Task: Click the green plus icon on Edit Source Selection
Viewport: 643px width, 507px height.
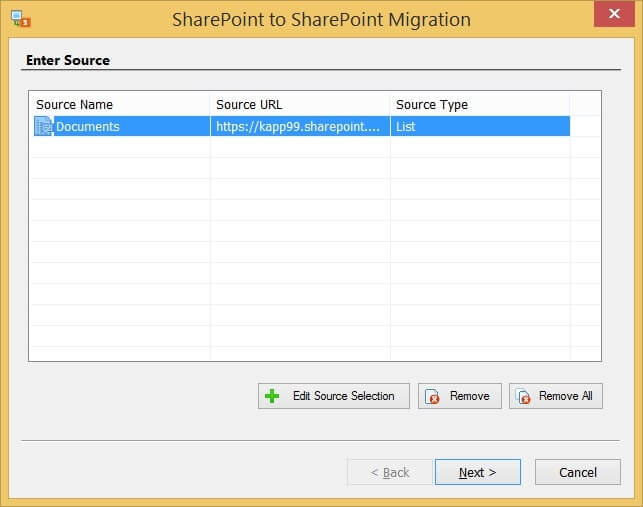Action: 272,396
